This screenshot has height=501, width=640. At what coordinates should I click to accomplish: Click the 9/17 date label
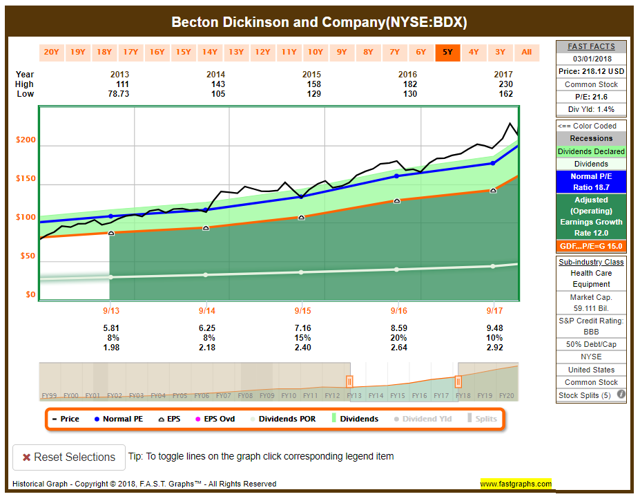pyautogui.click(x=494, y=311)
